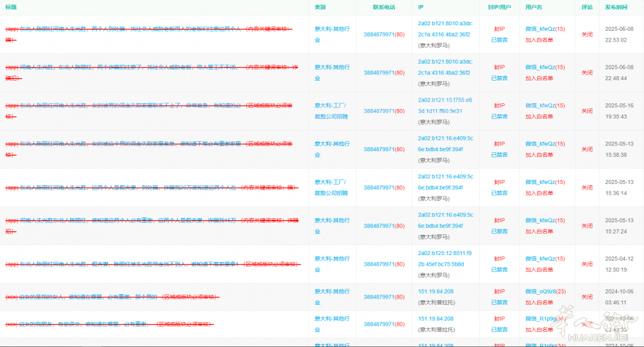Click 封IP for the 2025-06-08 22:53:02 post

tap(499, 29)
